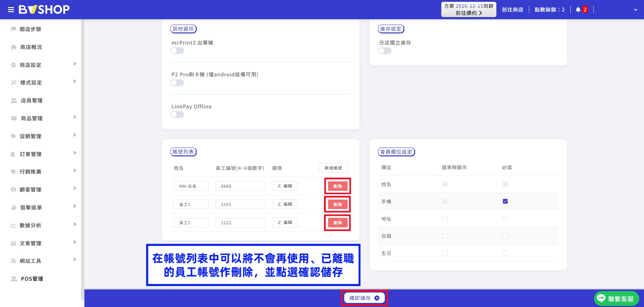Check 生日 建單時顯示 checkbox

point(445,253)
